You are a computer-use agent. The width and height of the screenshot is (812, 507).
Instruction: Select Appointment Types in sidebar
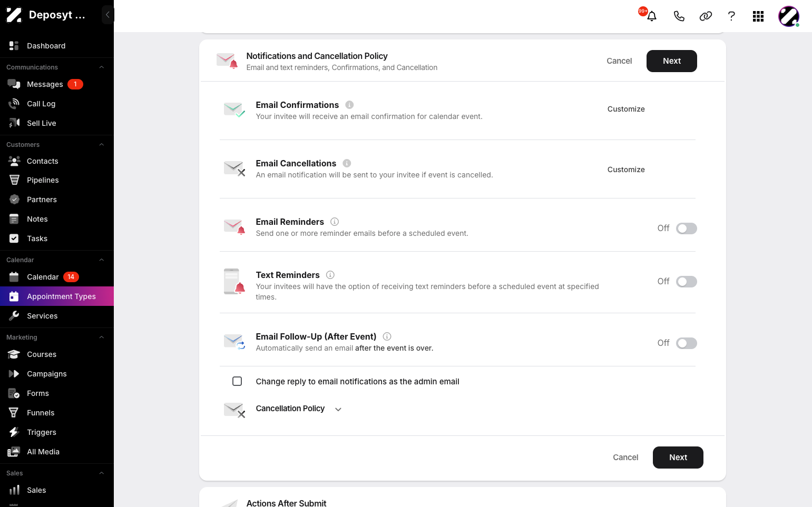pyautogui.click(x=57, y=296)
